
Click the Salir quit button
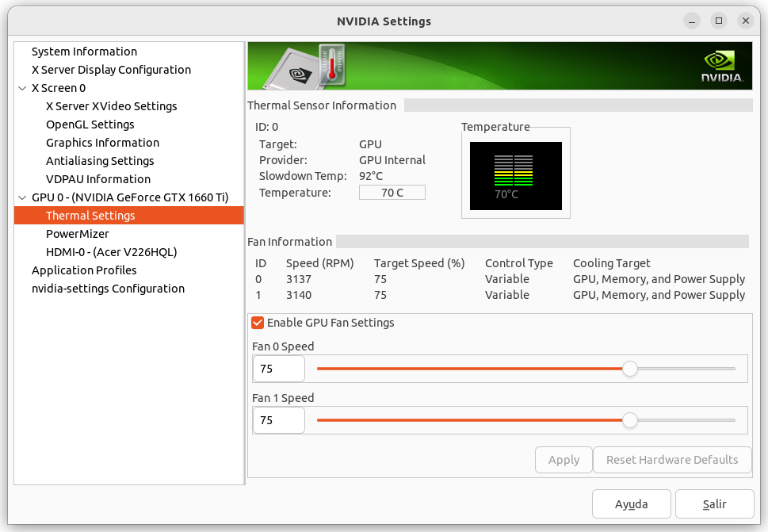pyautogui.click(x=714, y=503)
